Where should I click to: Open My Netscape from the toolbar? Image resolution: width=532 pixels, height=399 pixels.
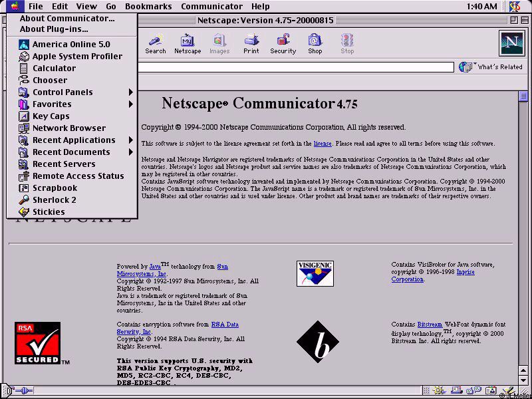pos(188,45)
